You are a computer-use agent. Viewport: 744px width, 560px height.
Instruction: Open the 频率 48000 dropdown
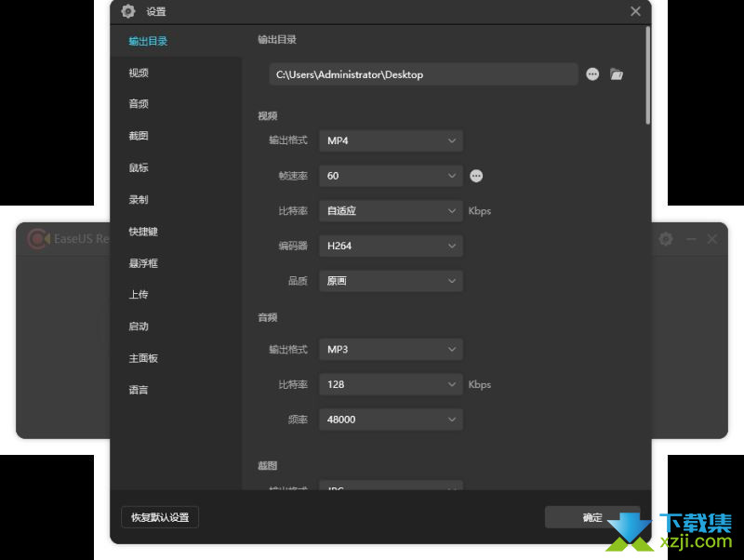391,420
